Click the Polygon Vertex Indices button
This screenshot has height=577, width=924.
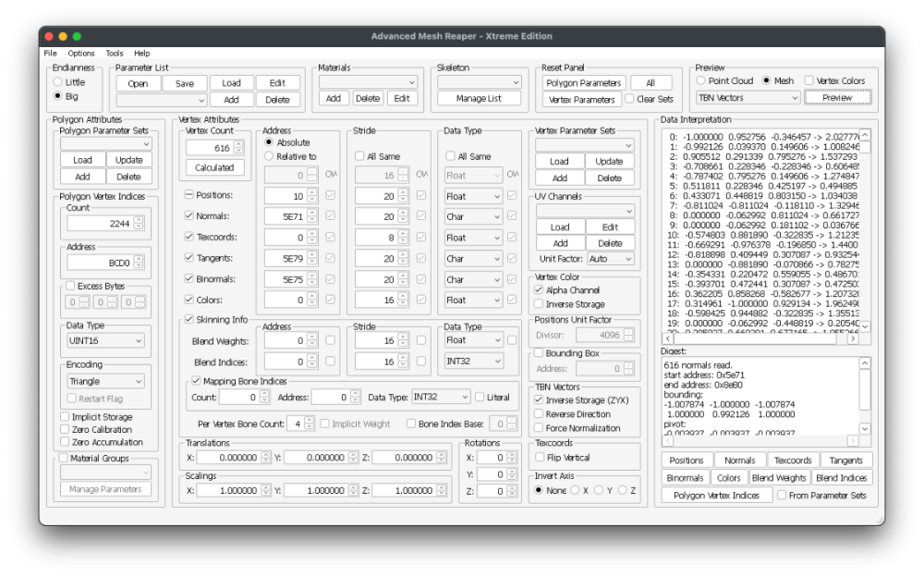(717, 496)
